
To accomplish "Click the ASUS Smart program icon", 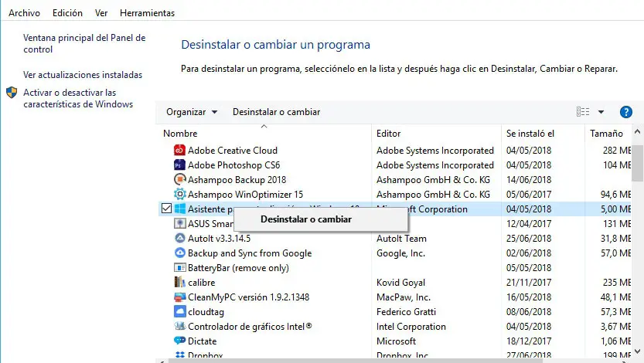I will point(179,223).
